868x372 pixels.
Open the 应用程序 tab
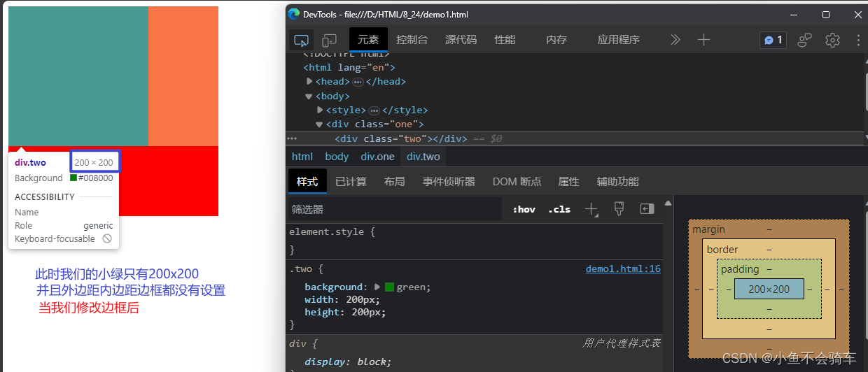tap(618, 40)
